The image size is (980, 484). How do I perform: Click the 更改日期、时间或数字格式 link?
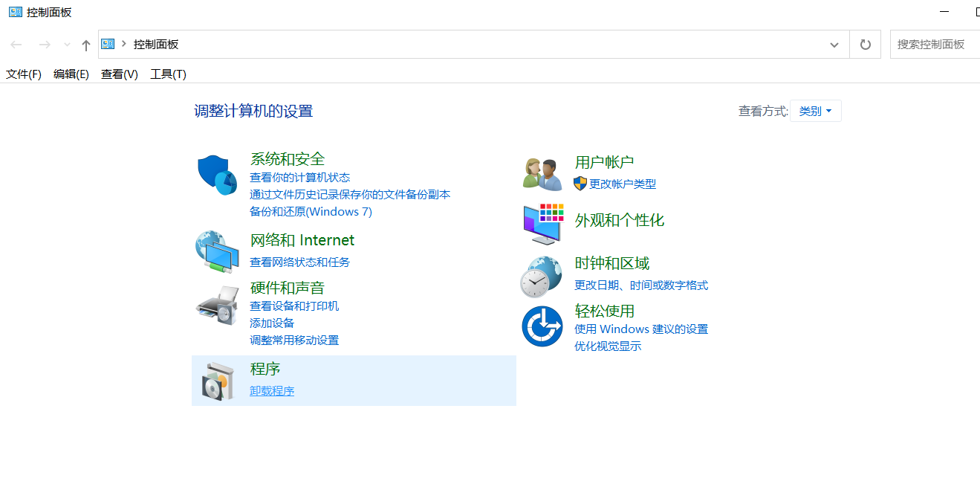pyautogui.click(x=641, y=285)
